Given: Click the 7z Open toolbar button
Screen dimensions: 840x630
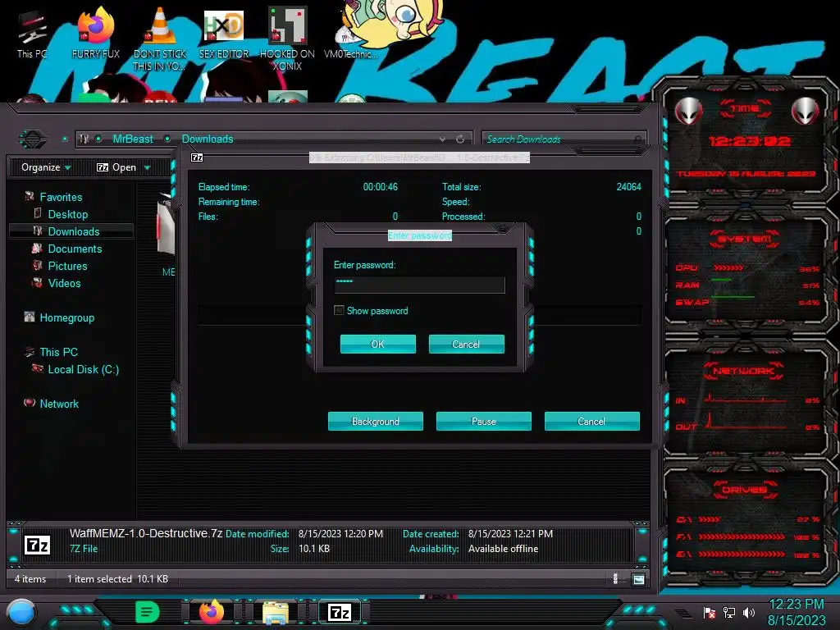Looking at the screenshot, I should (116, 167).
